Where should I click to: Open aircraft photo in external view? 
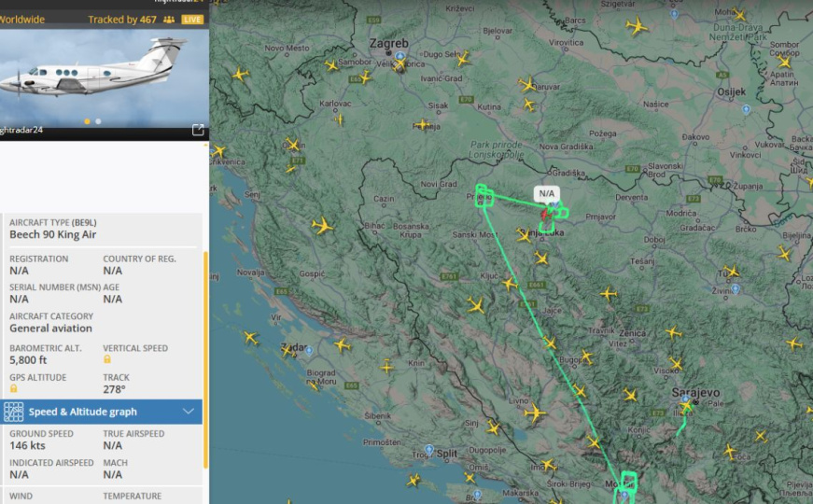point(198,130)
